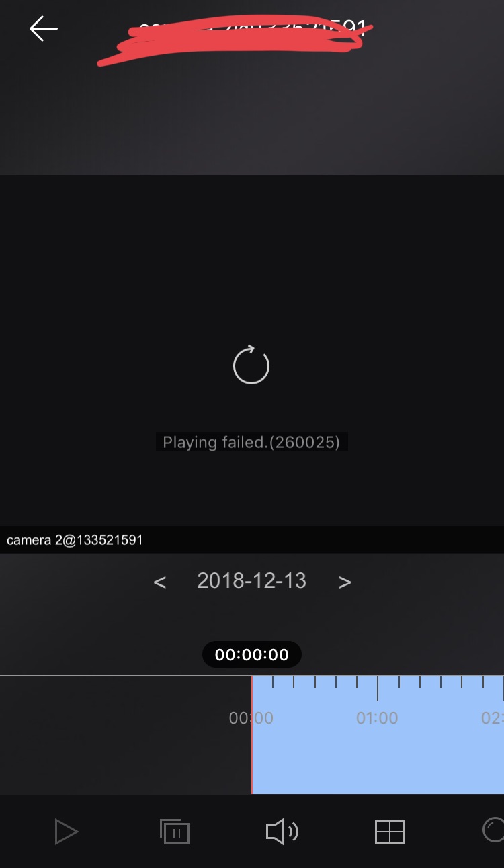Tap the Playing failed.(260025) message
The width and height of the screenshot is (504, 868).
coord(251,442)
